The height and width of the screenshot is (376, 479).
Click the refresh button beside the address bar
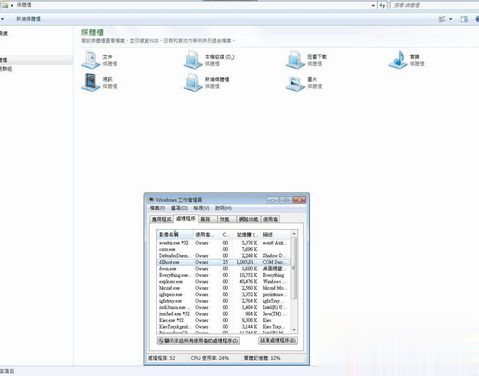382,5
